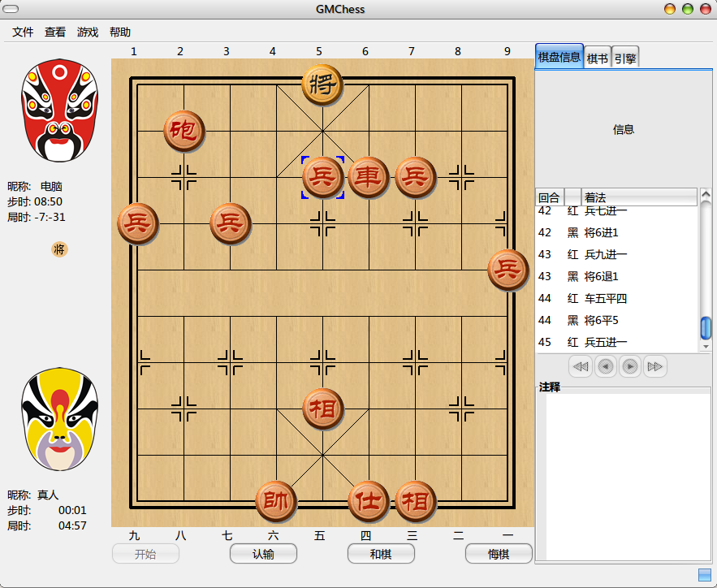The image size is (717, 588).
Task: Select the red 兵 on column 9
Action: click(x=508, y=270)
